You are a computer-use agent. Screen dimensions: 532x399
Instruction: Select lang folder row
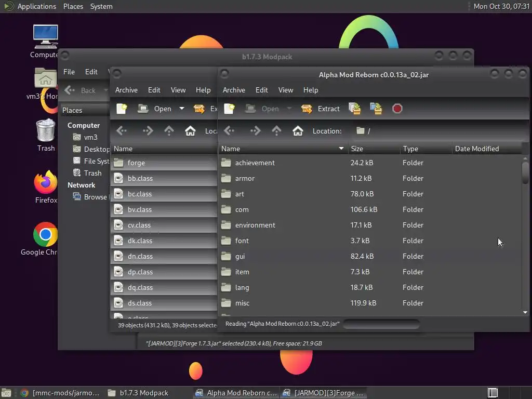(370, 288)
